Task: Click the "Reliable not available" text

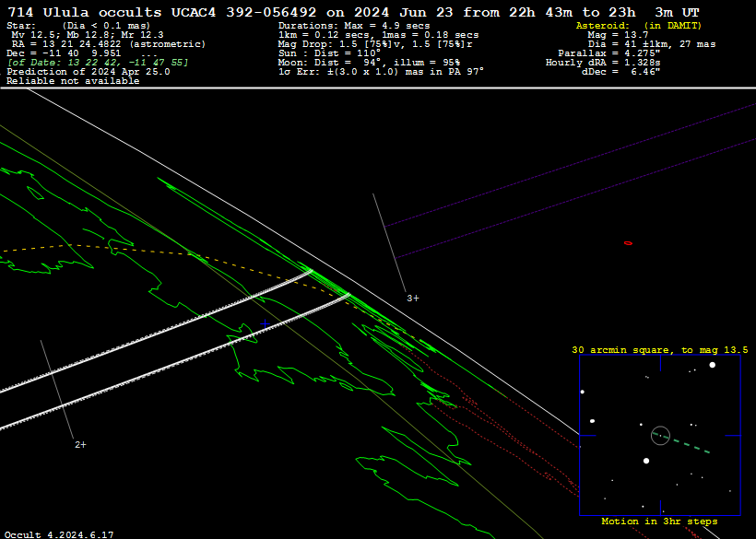Action: coord(73,81)
